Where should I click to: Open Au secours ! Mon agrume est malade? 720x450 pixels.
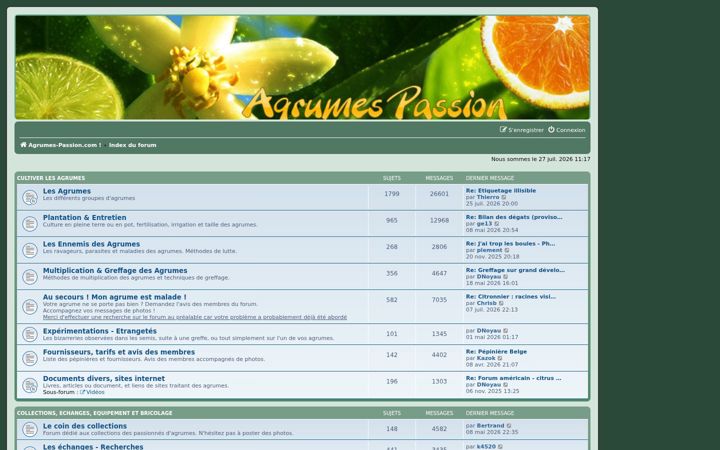tap(114, 297)
